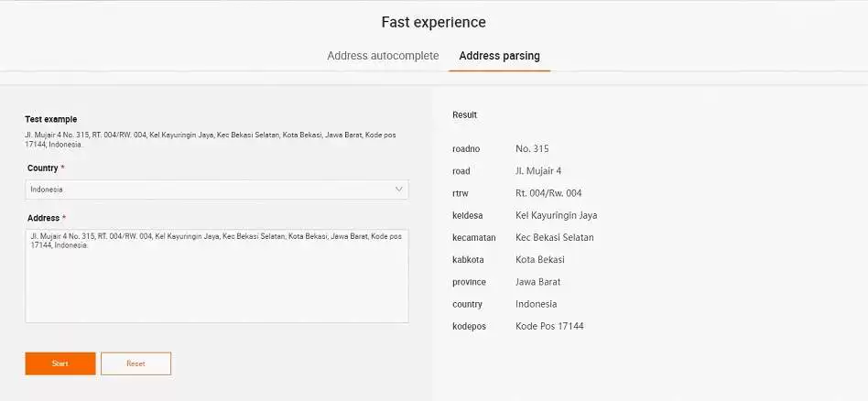Select the roadno value No. 315
The image size is (868, 401).
pos(532,148)
